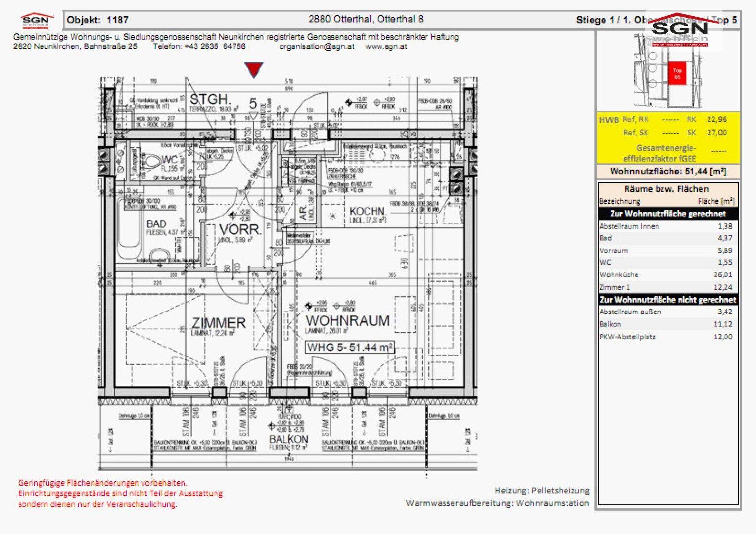Open the organisation@sgn.at email link
The height and width of the screenshot is (534, 756).
(x=317, y=47)
